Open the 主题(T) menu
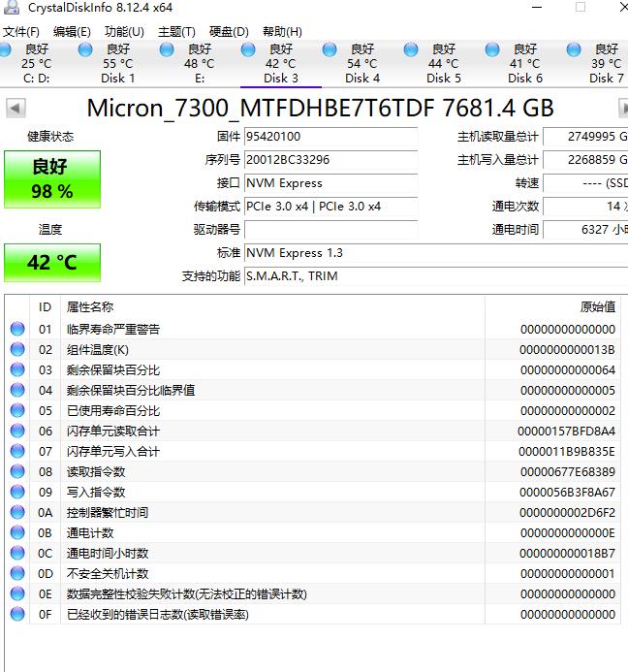 (x=176, y=32)
